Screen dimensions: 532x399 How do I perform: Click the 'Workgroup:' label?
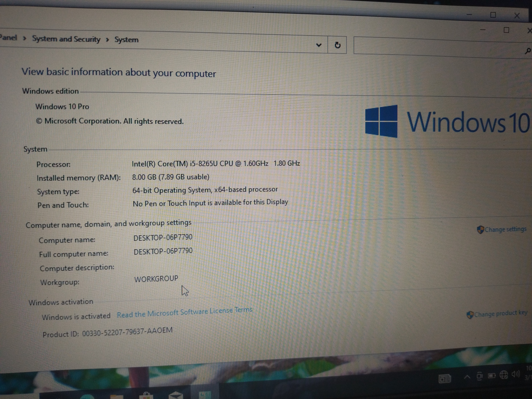(60, 282)
